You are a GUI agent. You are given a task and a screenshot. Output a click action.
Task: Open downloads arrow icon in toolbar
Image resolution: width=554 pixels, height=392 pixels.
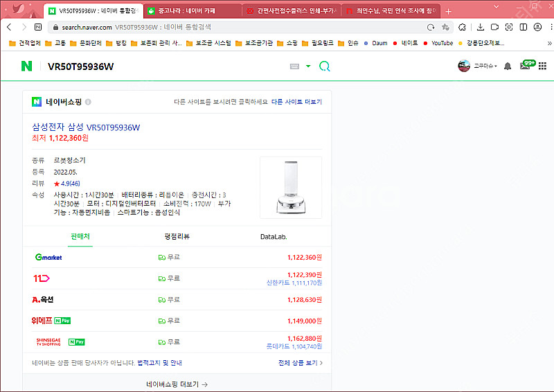[x=480, y=27]
